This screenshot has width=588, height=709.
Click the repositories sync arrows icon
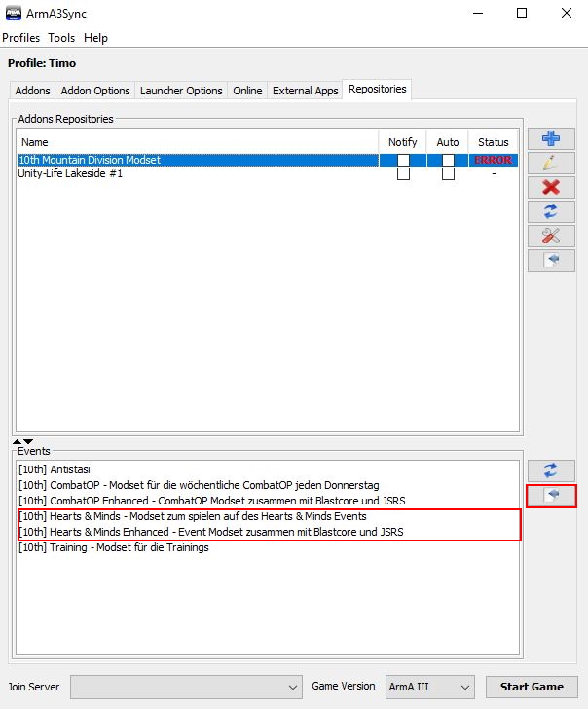(551, 211)
